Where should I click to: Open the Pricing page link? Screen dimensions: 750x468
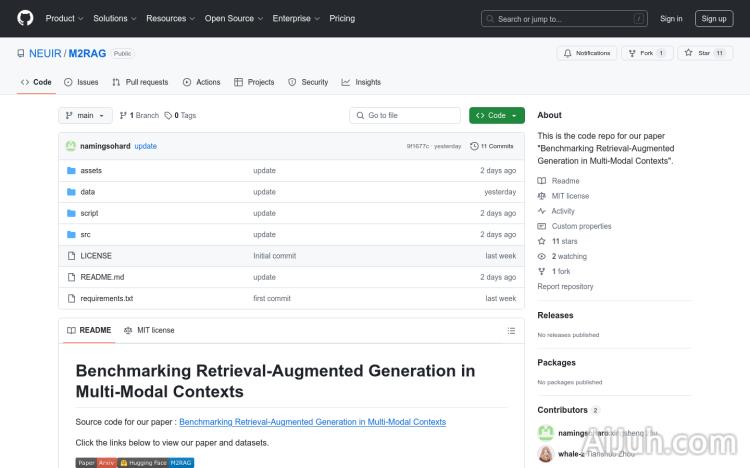pos(342,18)
